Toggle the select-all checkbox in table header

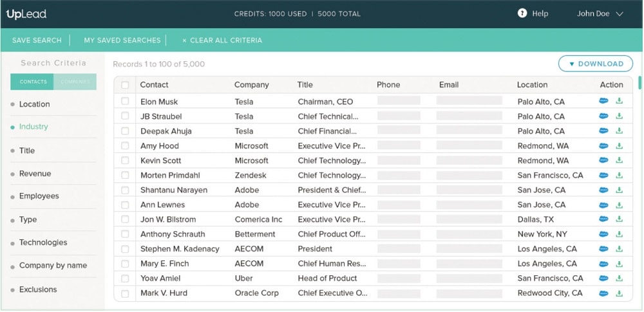[125, 85]
